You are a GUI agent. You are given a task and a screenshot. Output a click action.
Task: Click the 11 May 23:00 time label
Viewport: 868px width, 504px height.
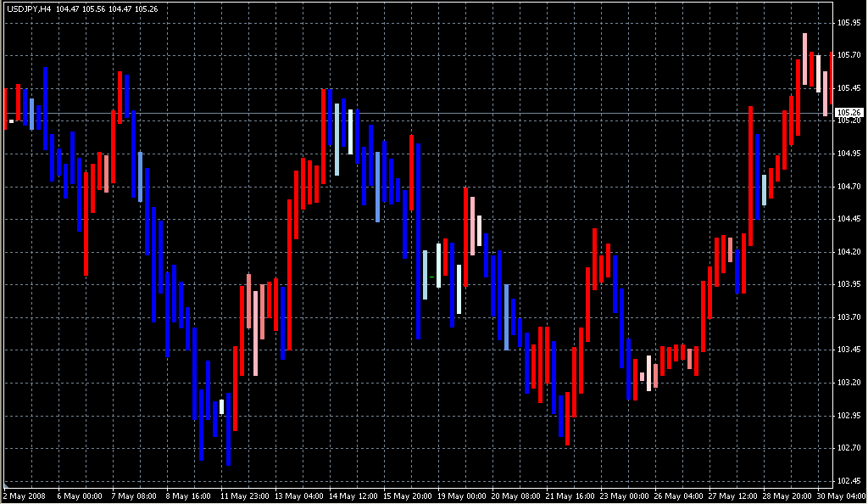[245, 496]
